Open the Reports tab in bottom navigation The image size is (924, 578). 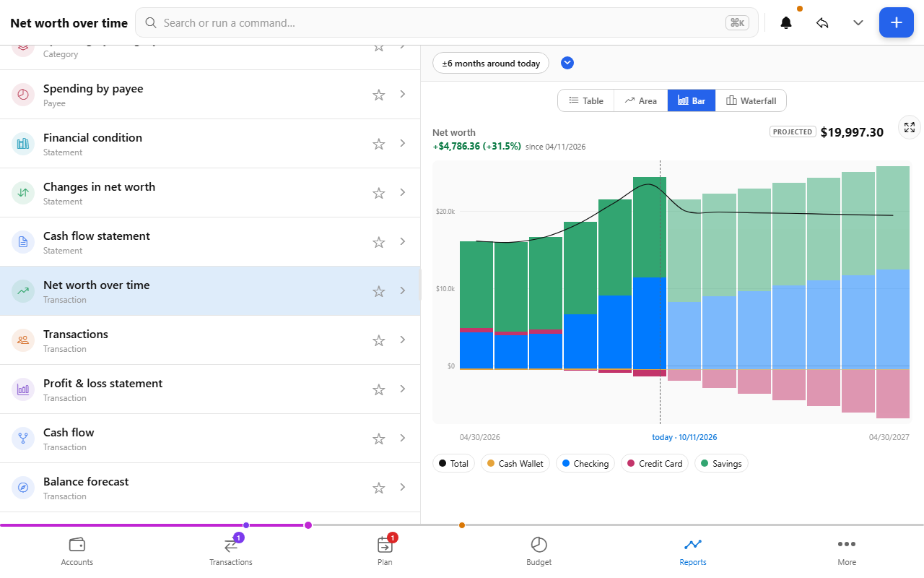(693, 551)
